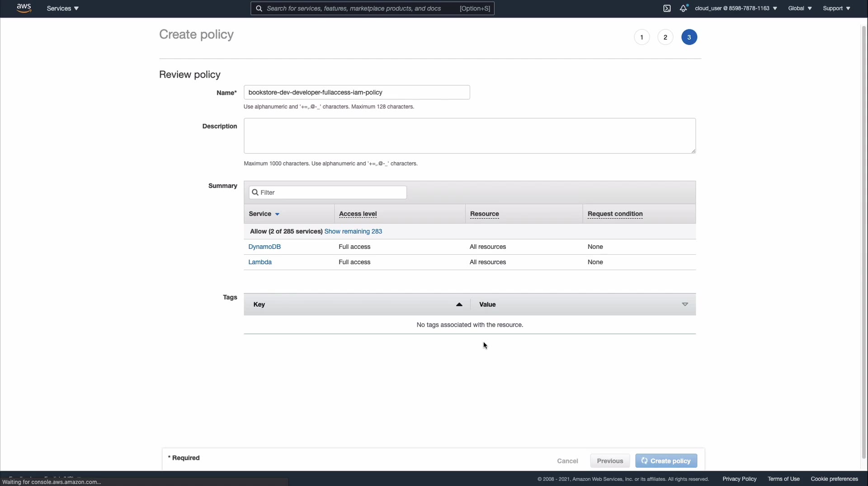Go to wizard step 1 circle
868x486 pixels.
[642, 37]
